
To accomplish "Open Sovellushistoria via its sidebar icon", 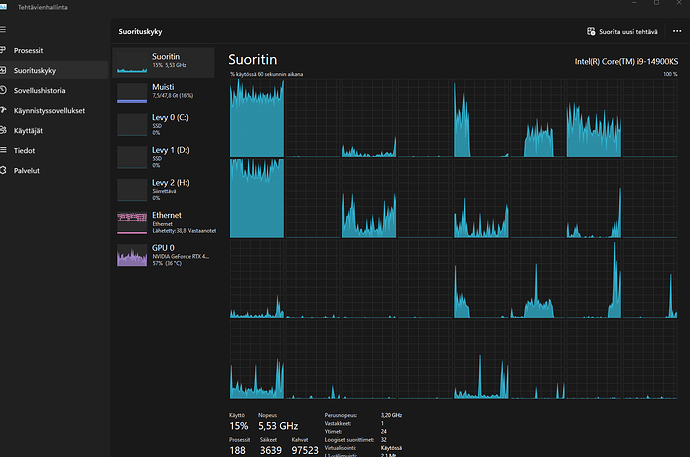I will 4,90.
